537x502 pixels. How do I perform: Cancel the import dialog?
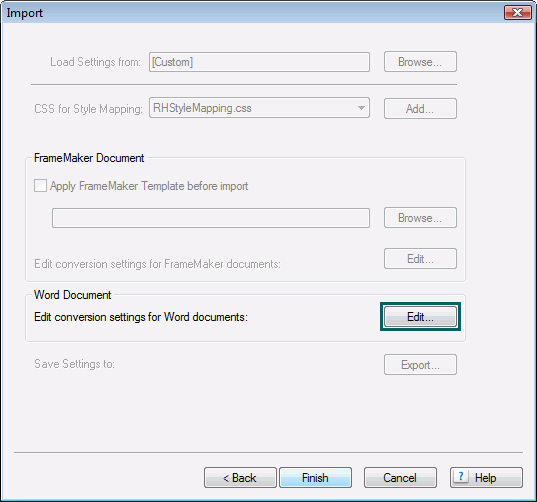pyautogui.click(x=400, y=477)
